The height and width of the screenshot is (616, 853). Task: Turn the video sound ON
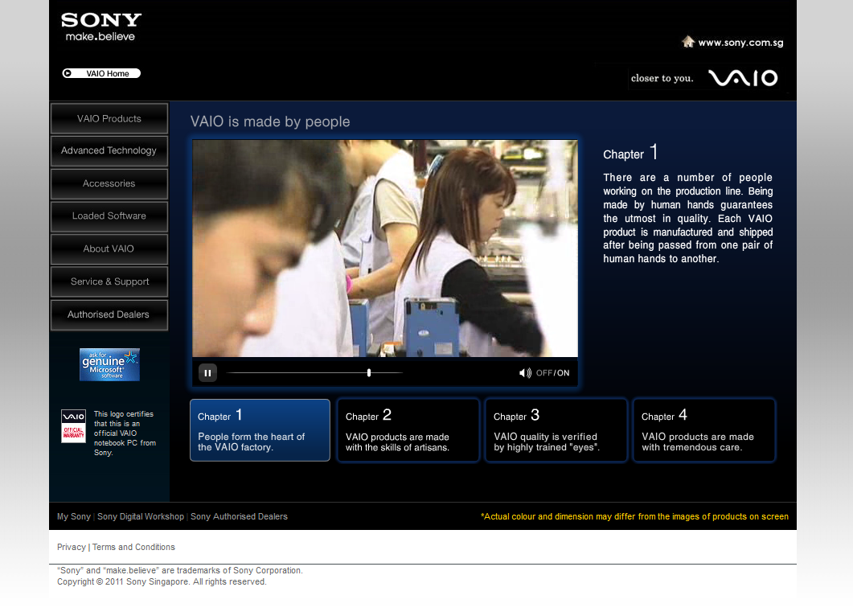coord(563,373)
